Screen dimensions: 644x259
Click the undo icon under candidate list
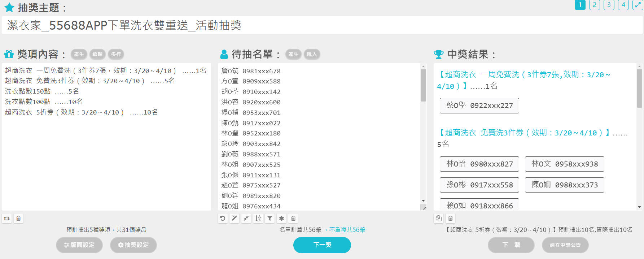pos(223,218)
